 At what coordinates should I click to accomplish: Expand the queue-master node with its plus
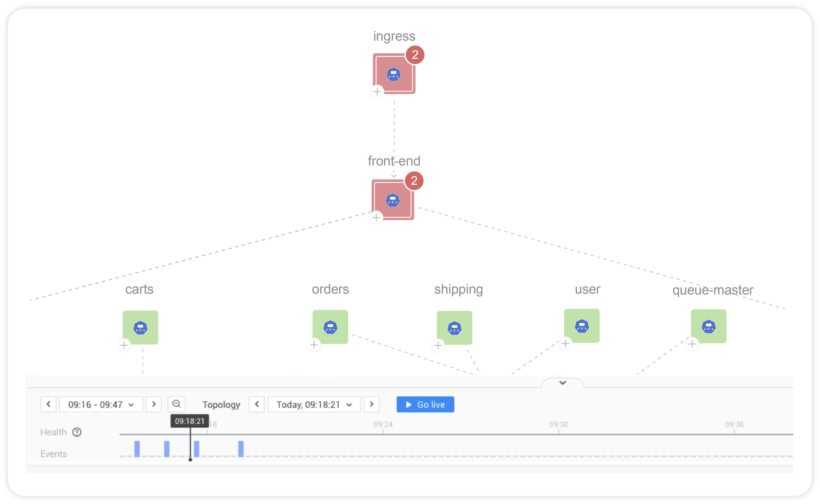692,344
